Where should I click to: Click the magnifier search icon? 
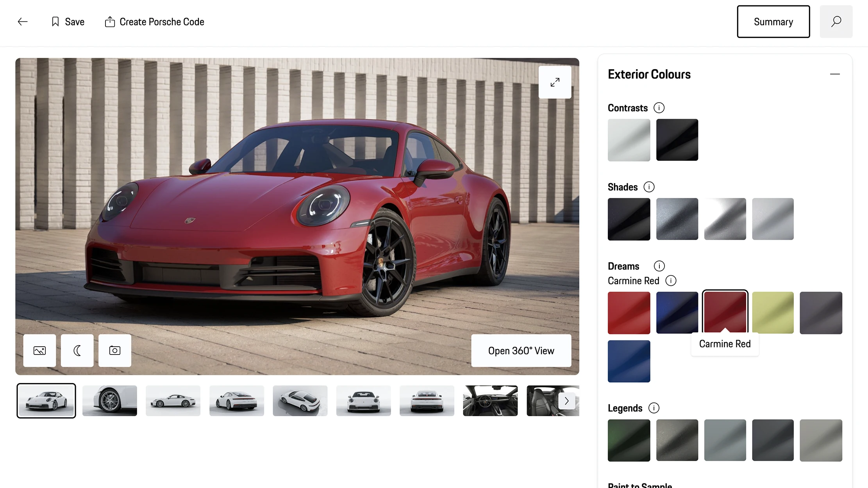tap(836, 22)
